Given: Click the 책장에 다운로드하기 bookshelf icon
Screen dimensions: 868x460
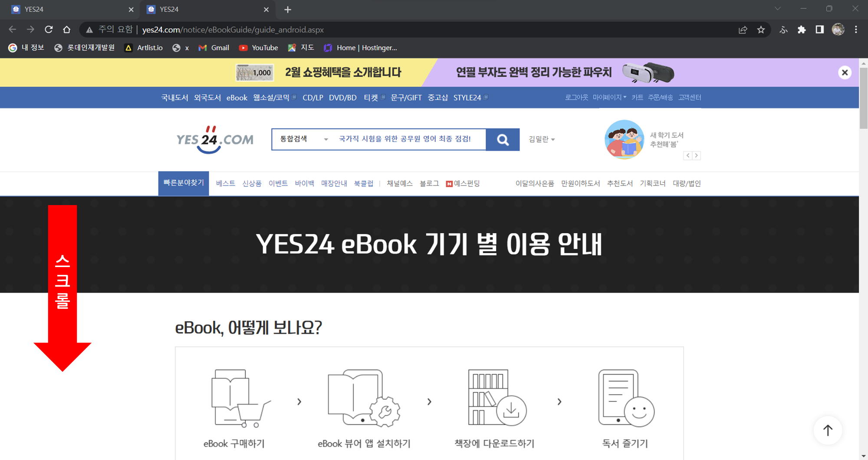Looking at the screenshot, I should pyautogui.click(x=497, y=398).
